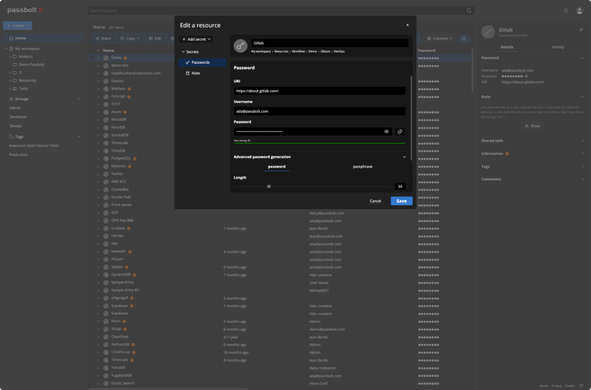
Task: Click the Medium row resource icon
Action: tap(106, 89)
